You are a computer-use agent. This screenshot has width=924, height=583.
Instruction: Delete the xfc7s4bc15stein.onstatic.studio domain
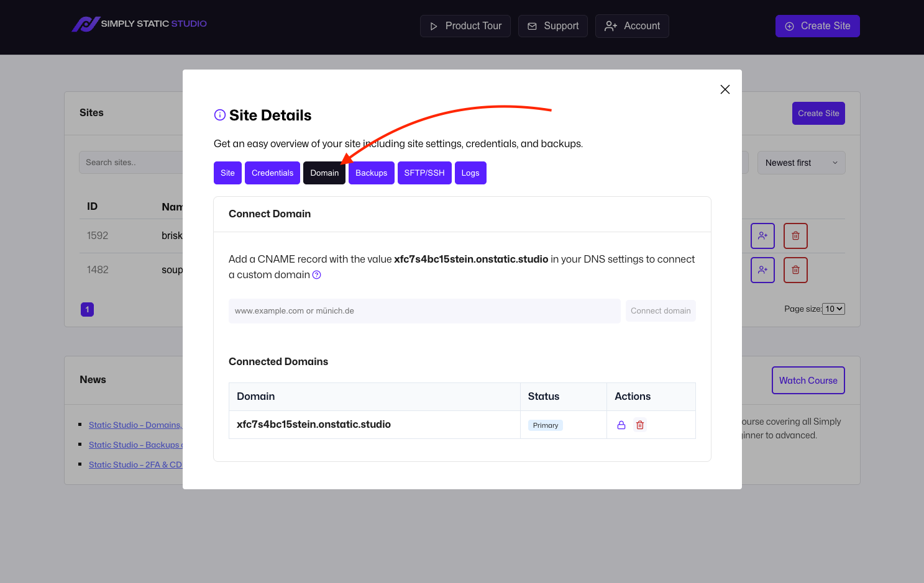click(640, 425)
